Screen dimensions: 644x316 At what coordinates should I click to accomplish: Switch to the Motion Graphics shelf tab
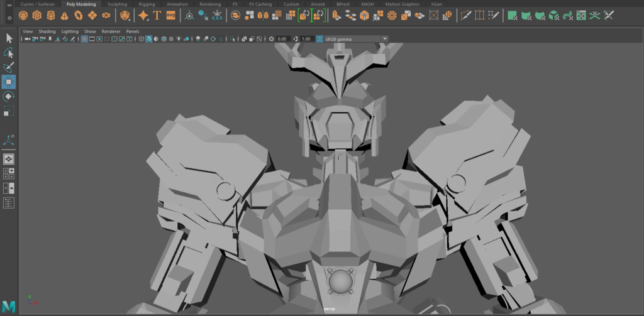(402, 4)
